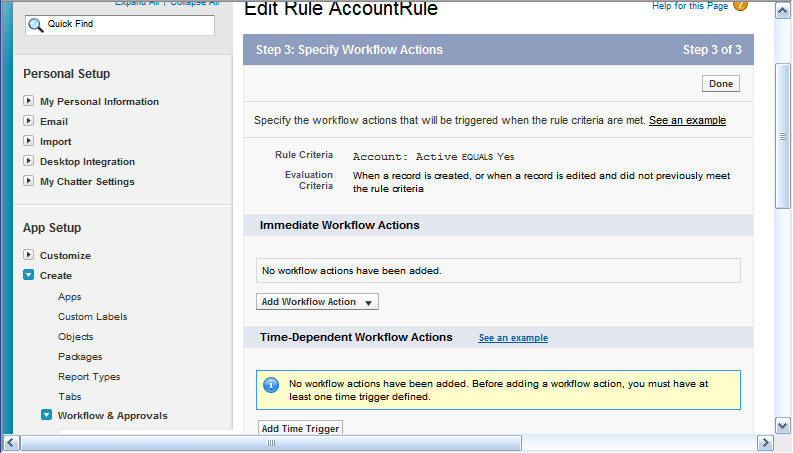This screenshot has width=793, height=453.
Task: Expand My Personal Information section
Action: pyautogui.click(x=28, y=101)
